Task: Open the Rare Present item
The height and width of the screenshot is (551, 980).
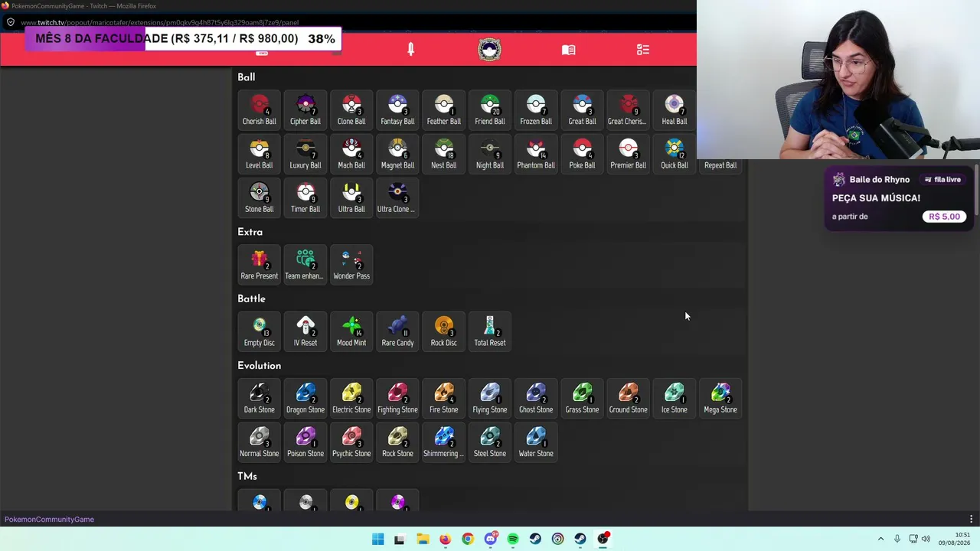Action: 260,265
